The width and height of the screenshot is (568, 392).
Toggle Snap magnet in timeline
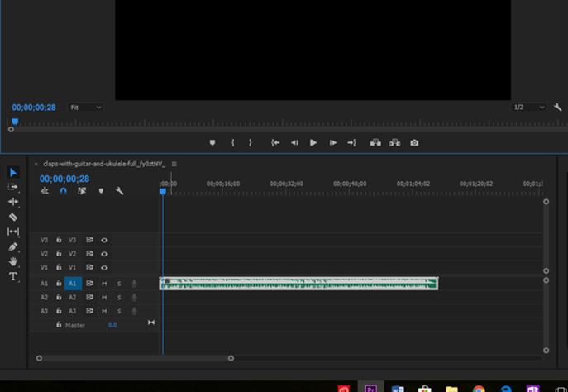(x=63, y=191)
